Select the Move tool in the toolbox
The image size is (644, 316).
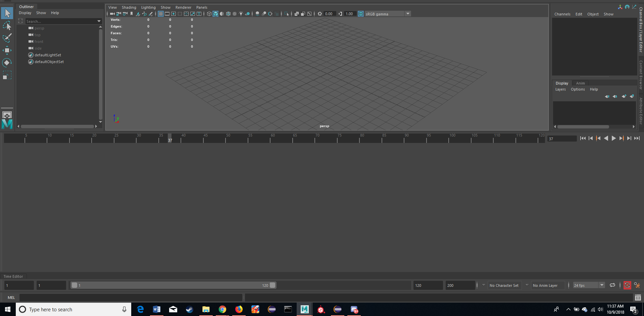[7, 50]
